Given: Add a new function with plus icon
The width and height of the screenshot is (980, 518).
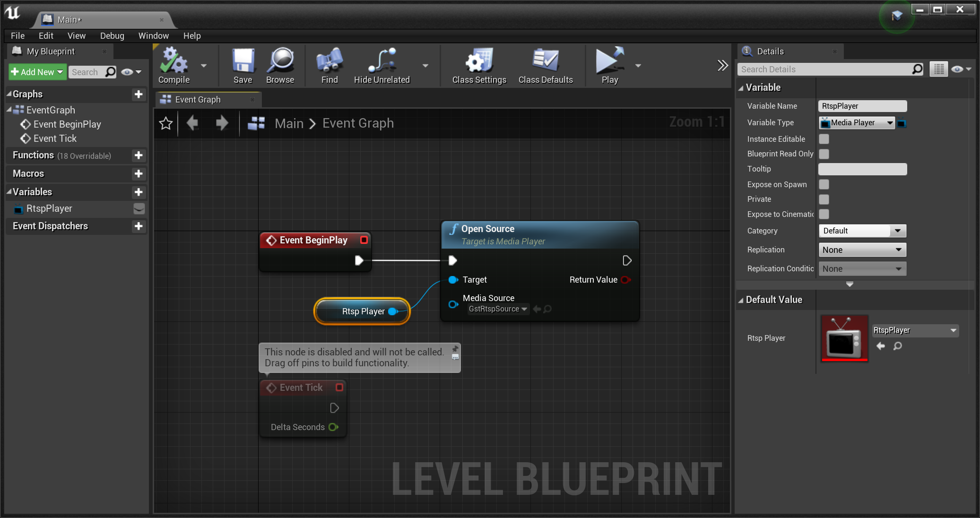Looking at the screenshot, I should pyautogui.click(x=139, y=155).
